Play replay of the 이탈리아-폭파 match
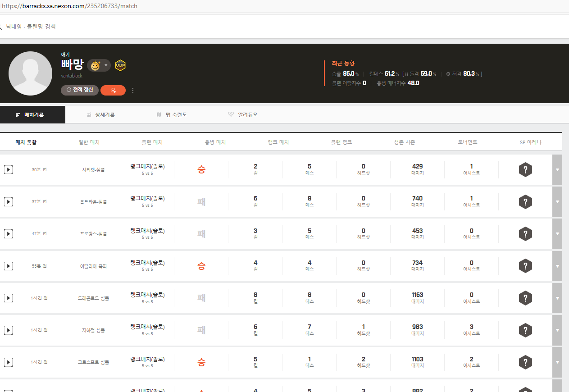Screen dimensions: 569x392 coord(8,266)
